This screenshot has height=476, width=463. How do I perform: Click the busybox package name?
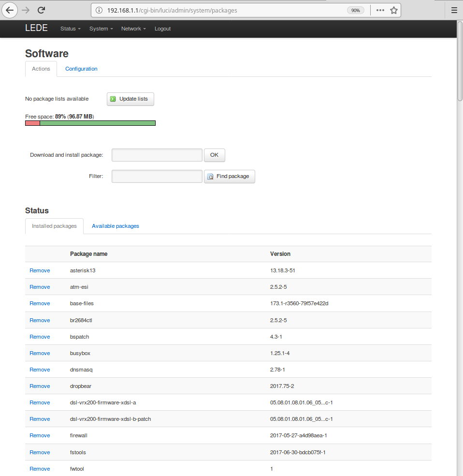pyautogui.click(x=80, y=353)
